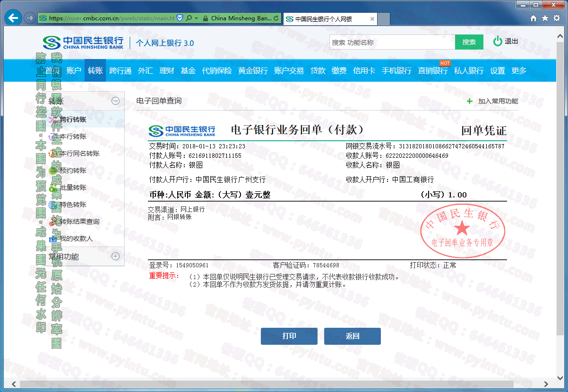Click the 网银交易流水号 value
The width and height of the screenshot is (568, 392).
click(452, 146)
